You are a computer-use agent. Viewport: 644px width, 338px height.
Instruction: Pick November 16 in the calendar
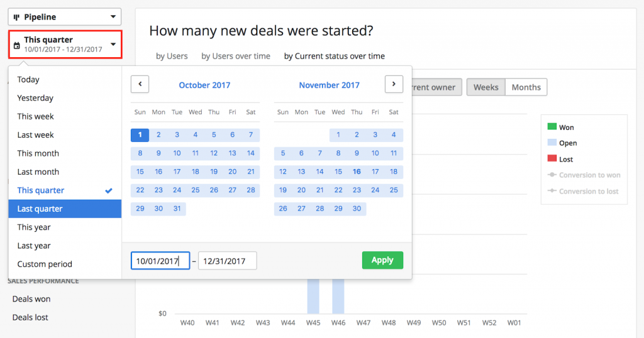357,172
